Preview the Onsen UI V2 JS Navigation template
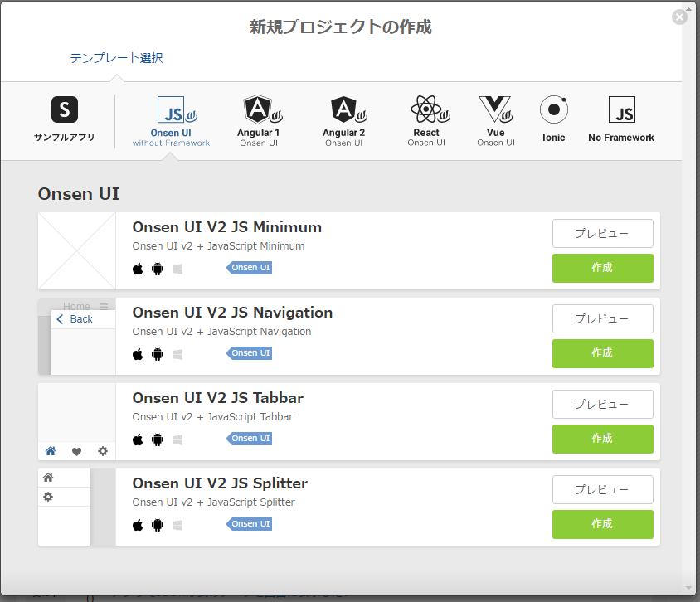The height and width of the screenshot is (602, 700). (603, 318)
